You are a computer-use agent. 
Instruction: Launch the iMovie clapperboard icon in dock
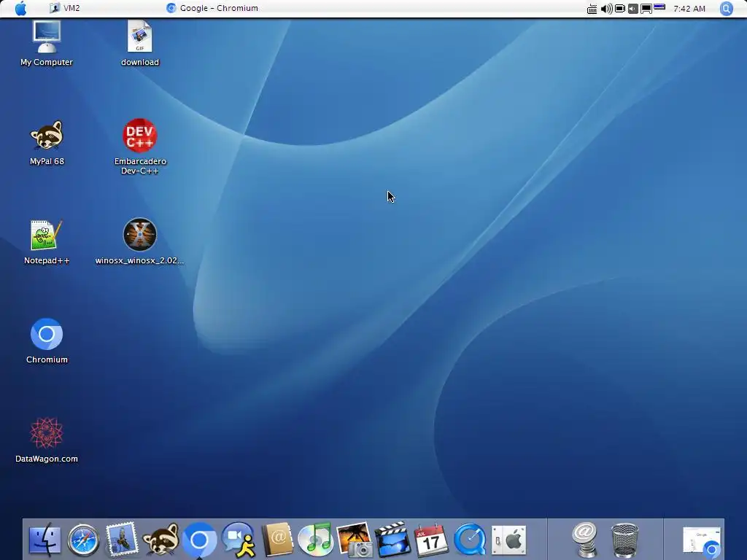tap(392, 540)
